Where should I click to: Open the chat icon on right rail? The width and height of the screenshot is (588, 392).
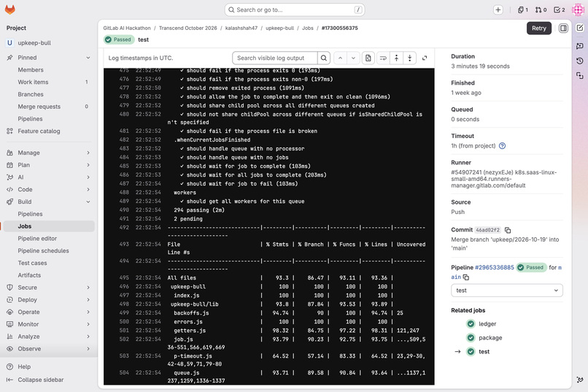pos(580,45)
